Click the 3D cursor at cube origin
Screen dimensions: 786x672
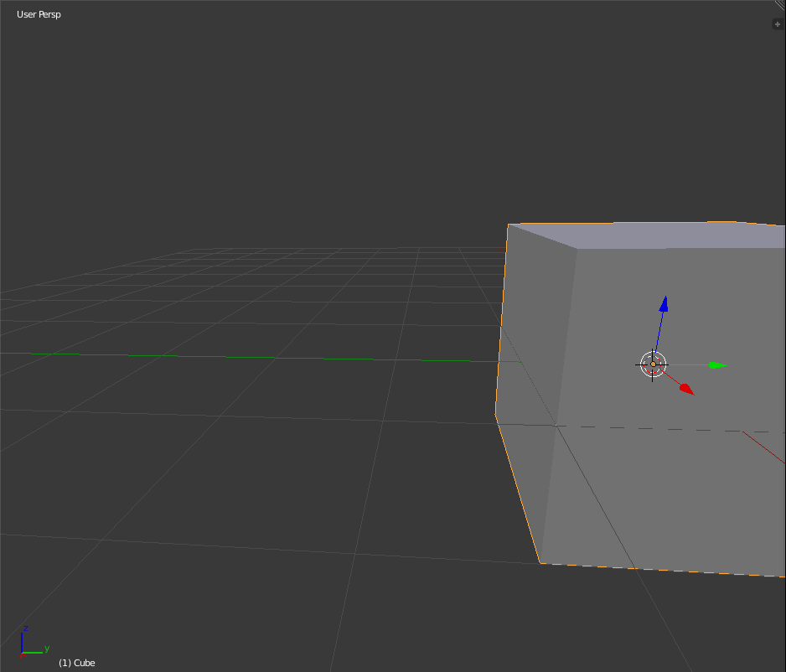(x=653, y=364)
